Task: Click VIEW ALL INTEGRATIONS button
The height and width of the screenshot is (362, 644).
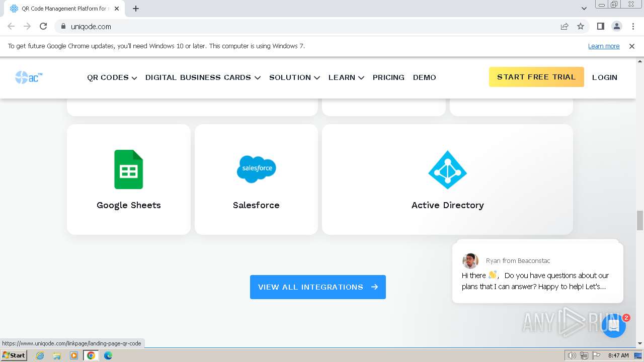Action: click(x=318, y=287)
